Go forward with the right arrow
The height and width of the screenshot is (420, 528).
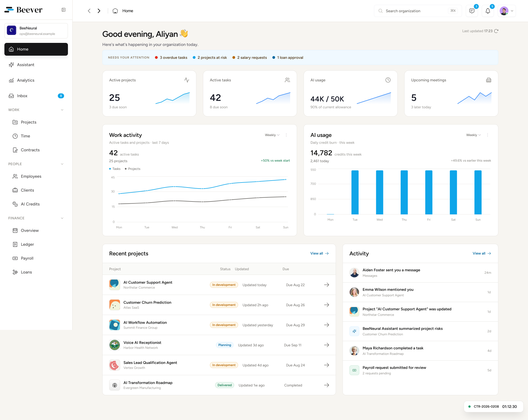click(99, 11)
